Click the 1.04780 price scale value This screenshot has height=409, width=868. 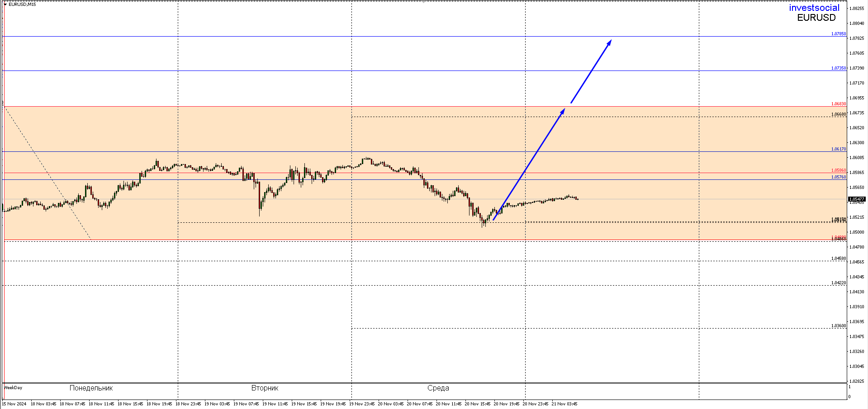(x=857, y=247)
